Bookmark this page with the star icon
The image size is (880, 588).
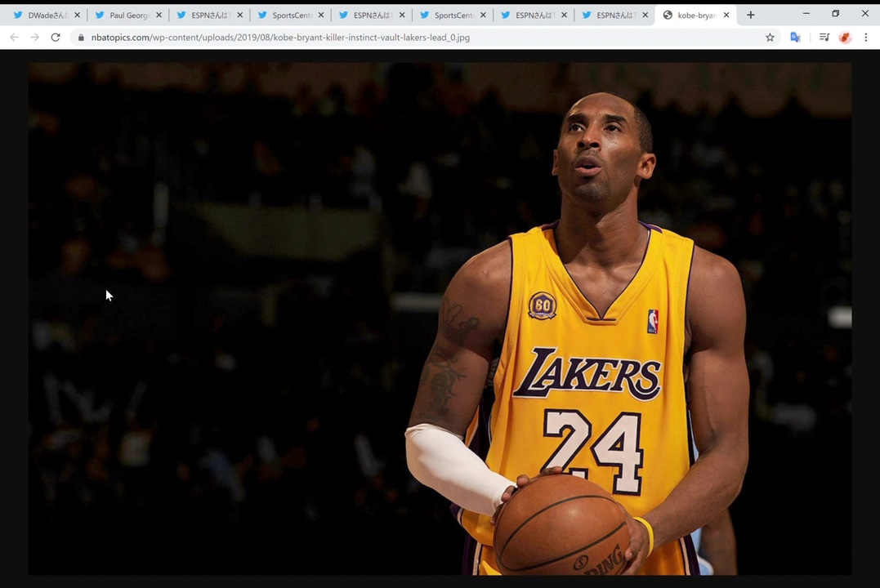coord(770,38)
